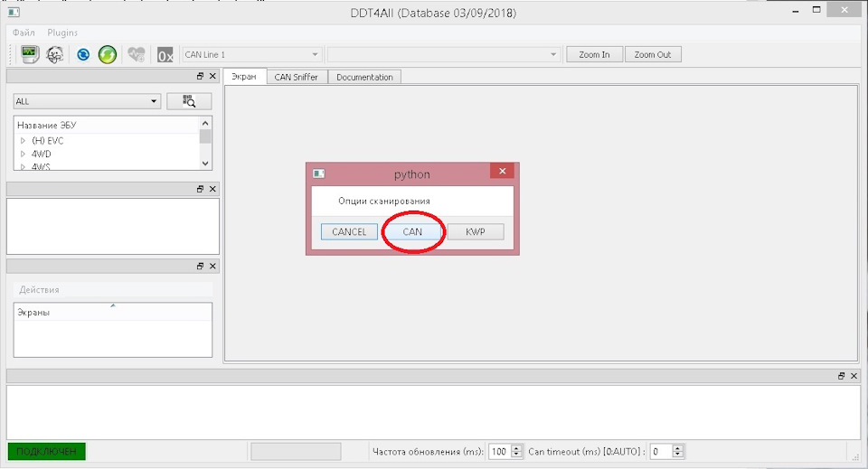Close the Действия screens panel
868x469 pixels.
pos(212,266)
